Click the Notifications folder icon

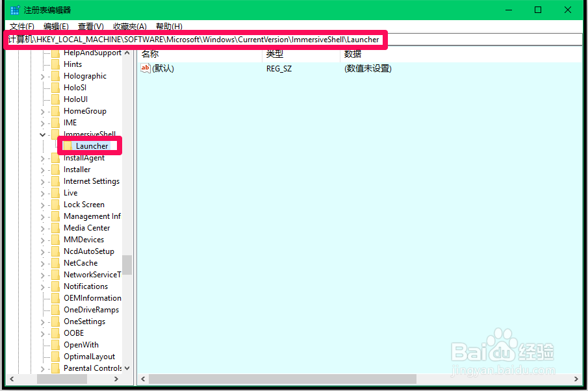[55, 286]
